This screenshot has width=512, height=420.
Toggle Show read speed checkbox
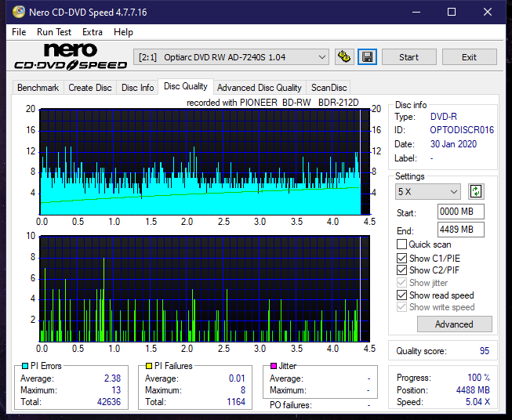pyautogui.click(x=402, y=295)
